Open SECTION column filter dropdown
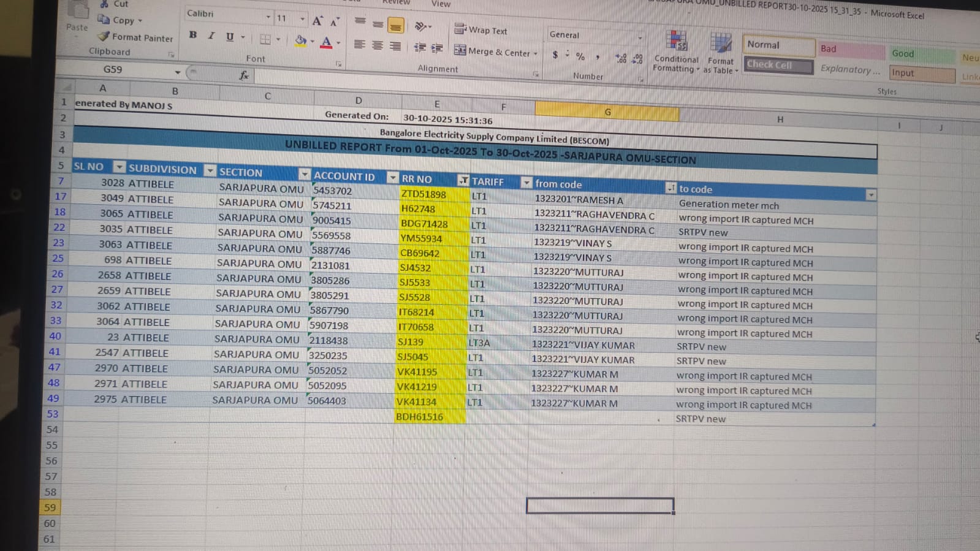980x551 pixels. (x=305, y=174)
